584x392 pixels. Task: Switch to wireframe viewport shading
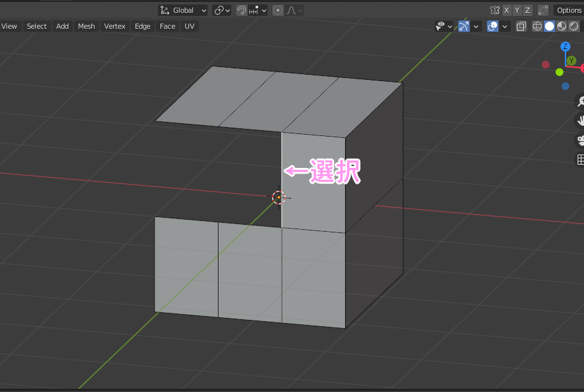pyautogui.click(x=537, y=26)
